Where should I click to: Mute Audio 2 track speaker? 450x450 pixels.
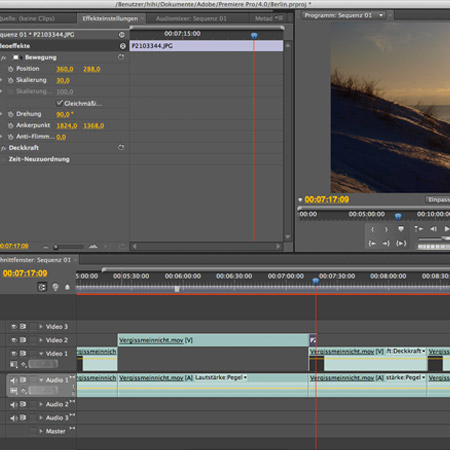click(x=13, y=404)
